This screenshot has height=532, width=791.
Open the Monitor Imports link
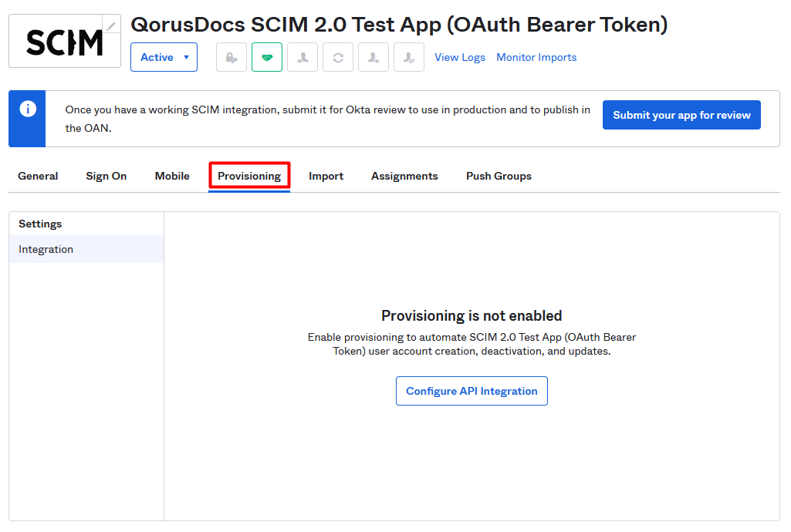[x=536, y=57]
